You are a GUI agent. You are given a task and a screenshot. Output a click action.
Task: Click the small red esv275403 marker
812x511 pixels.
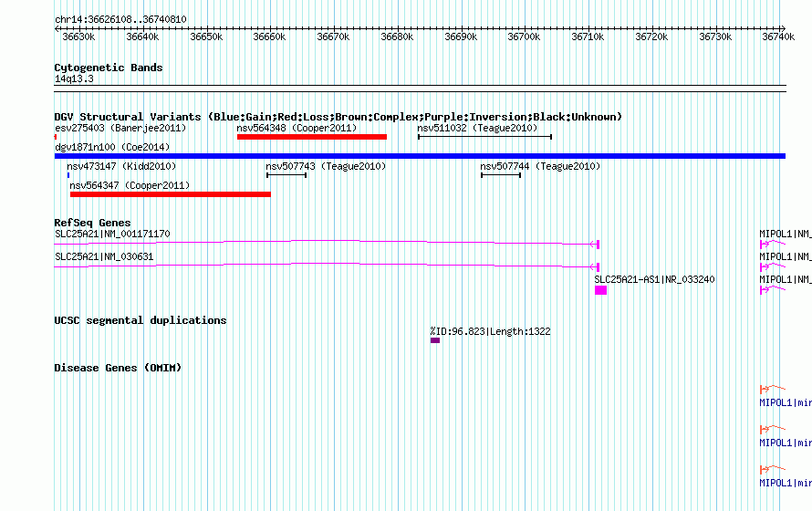(56, 137)
